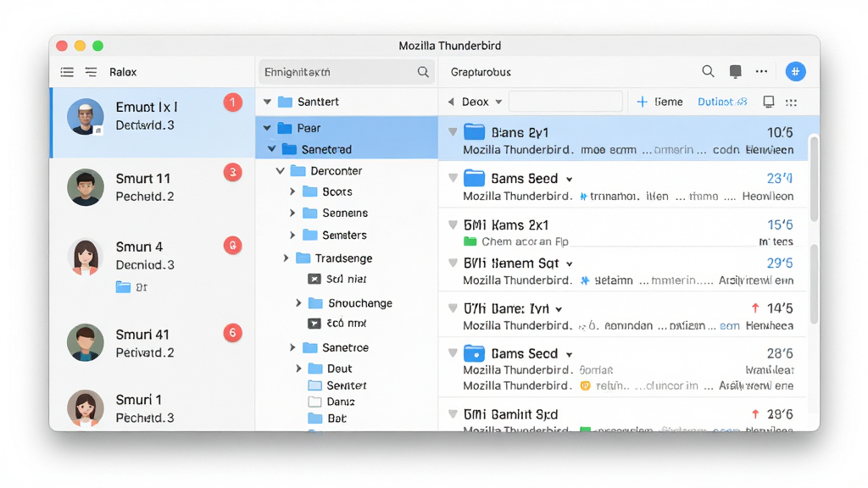Click the empty filter field beside Deox

[x=565, y=102]
